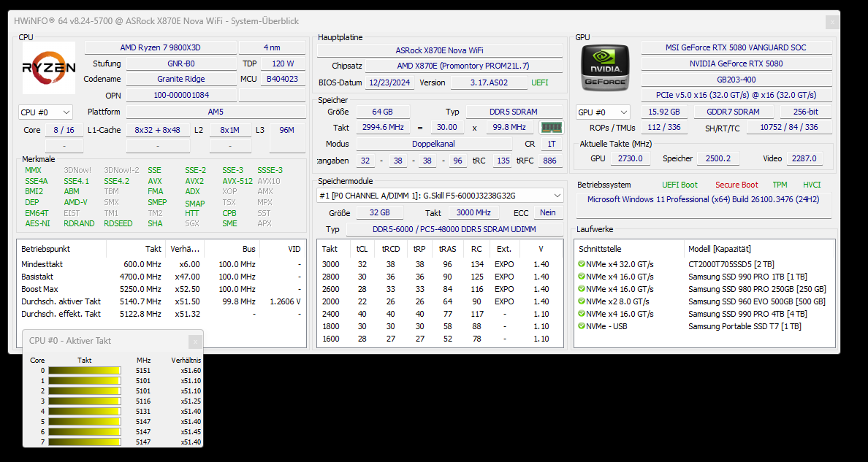Screen dimensions: 868x462
Task: Select the 3000 EXPO memory timing row
Action: click(440, 264)
